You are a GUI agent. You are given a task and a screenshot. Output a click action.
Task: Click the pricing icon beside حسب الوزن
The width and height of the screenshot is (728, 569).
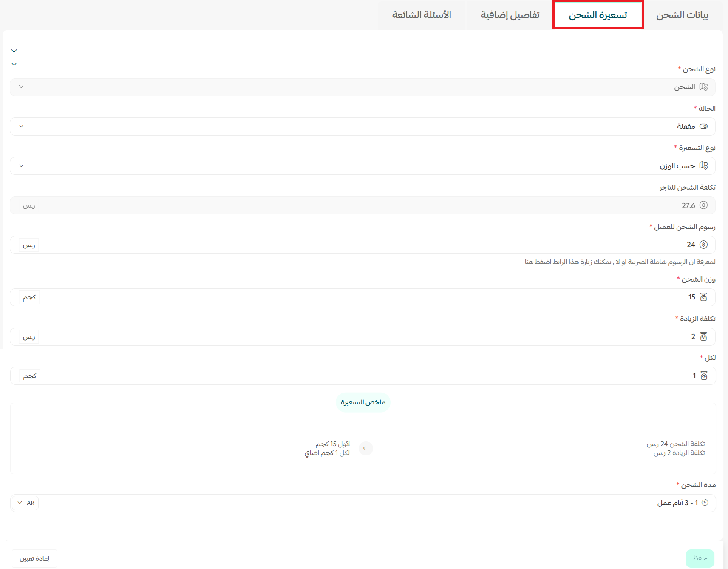[704, 166]
